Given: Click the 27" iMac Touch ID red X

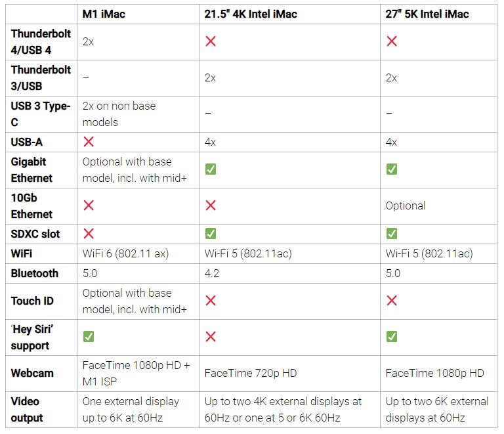Looking at the screenshot, I should click(392, 301).
